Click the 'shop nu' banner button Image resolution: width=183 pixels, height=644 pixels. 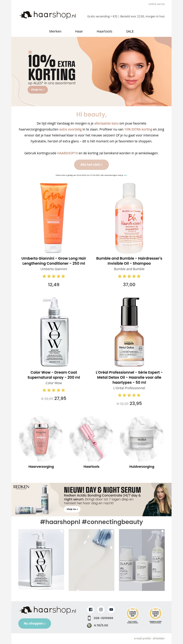click(38, 90)
